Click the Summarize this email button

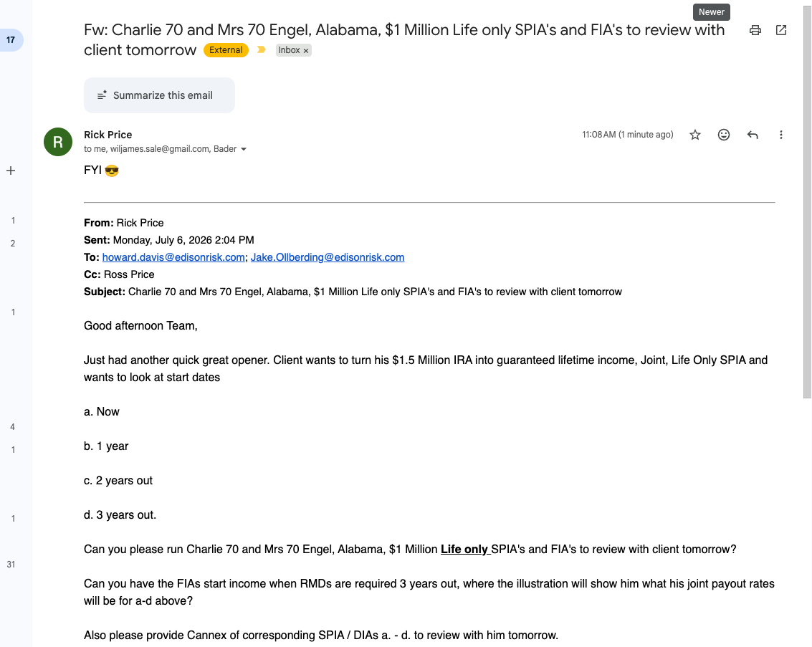[160, 95]
